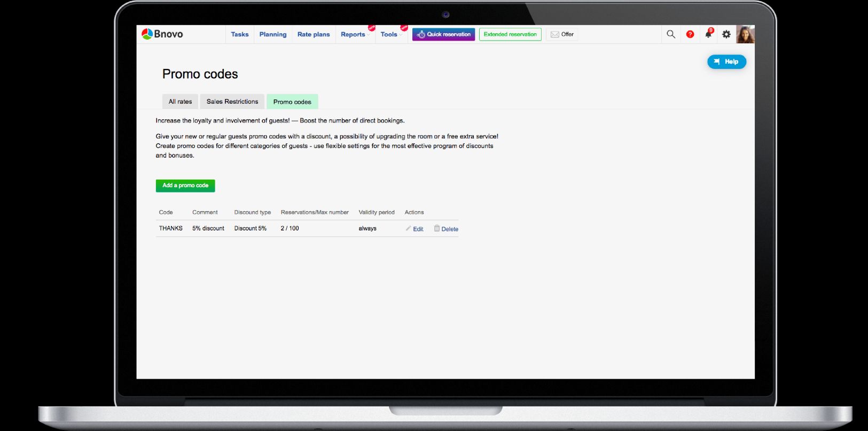Click the Code column header
The image size is (868, 431).
[x=166, y=212]
